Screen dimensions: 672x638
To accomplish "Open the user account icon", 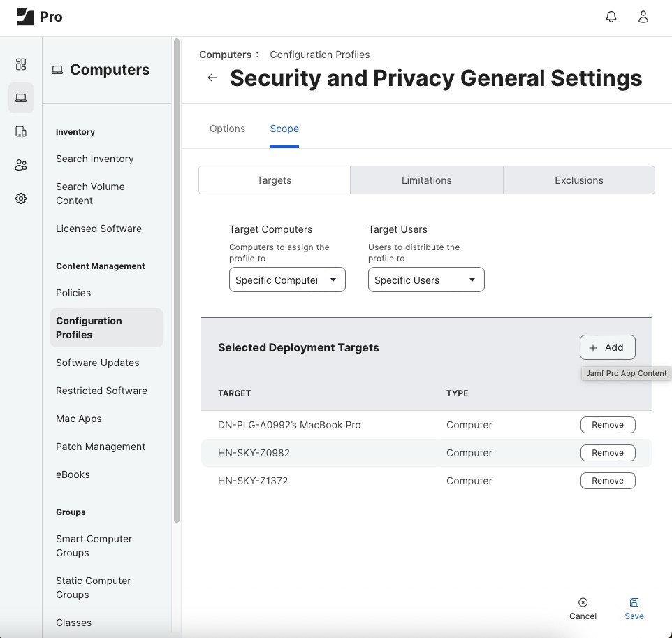I will (643, 17).
